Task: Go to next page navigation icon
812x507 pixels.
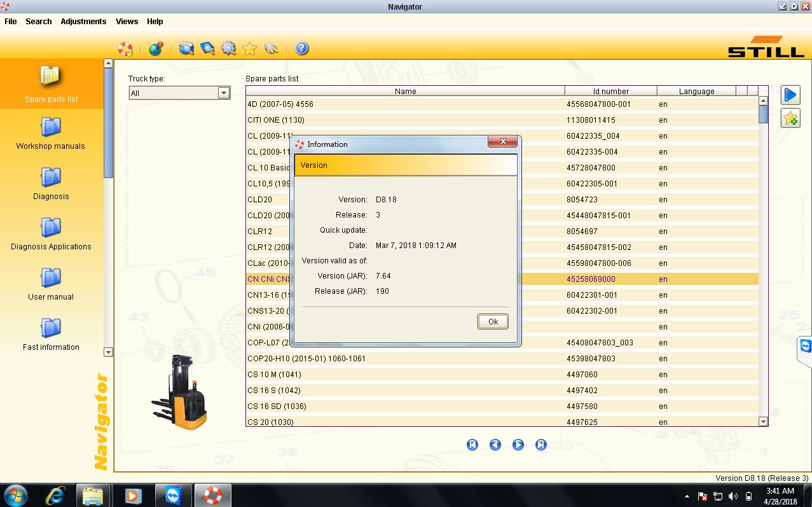Action: click(518, 445)
